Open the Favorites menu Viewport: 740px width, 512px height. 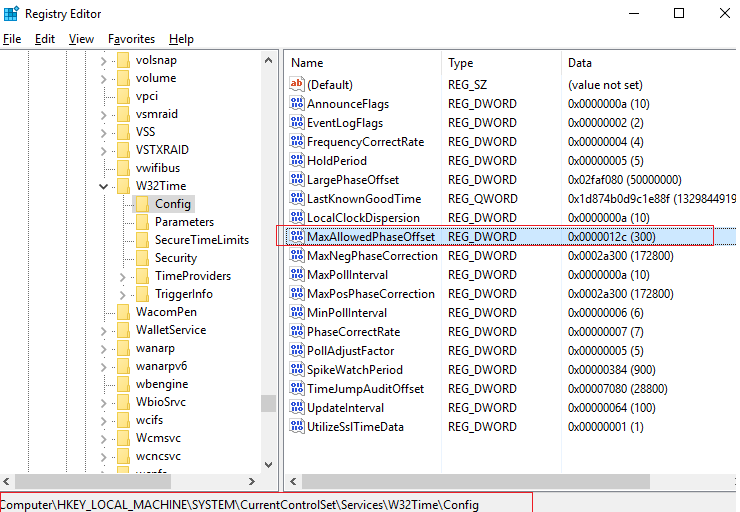point(131,39)
